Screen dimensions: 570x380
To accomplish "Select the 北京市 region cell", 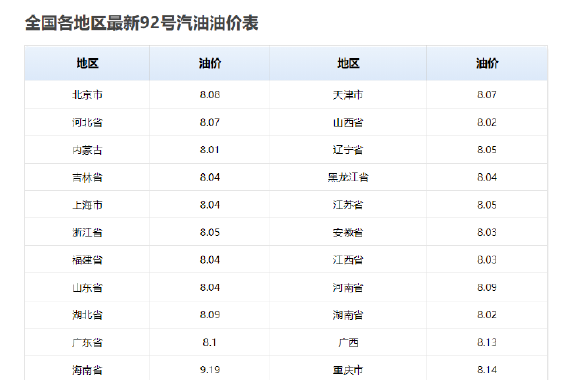I will [87, 95].
